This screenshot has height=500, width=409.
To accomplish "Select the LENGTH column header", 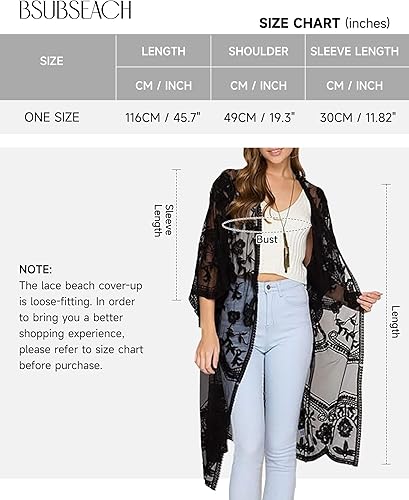I will [163, 51].
